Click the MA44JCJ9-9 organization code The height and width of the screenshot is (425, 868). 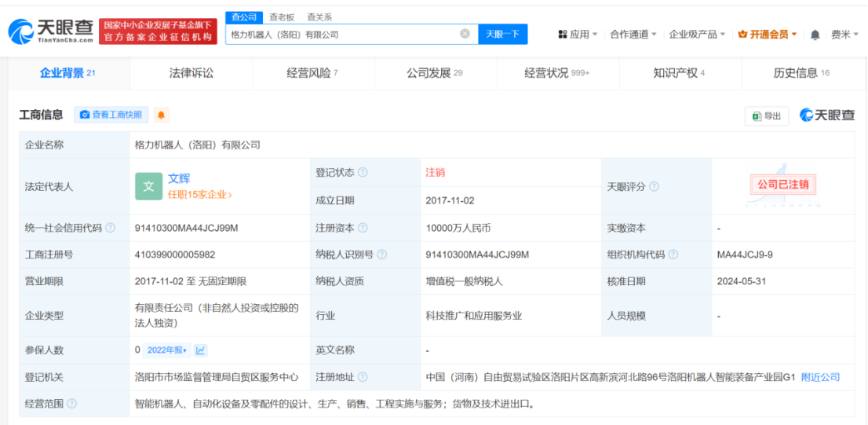(x=745, y=255)
